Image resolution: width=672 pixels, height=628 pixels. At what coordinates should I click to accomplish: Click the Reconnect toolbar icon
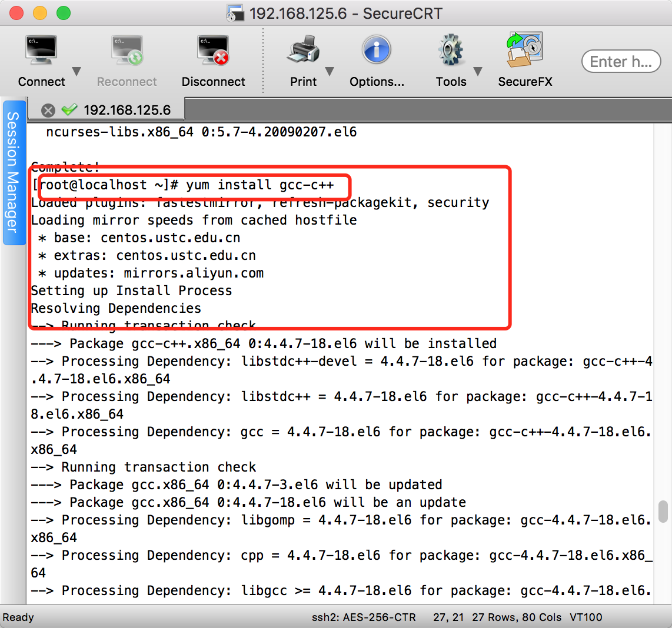[x=127, y=50]
